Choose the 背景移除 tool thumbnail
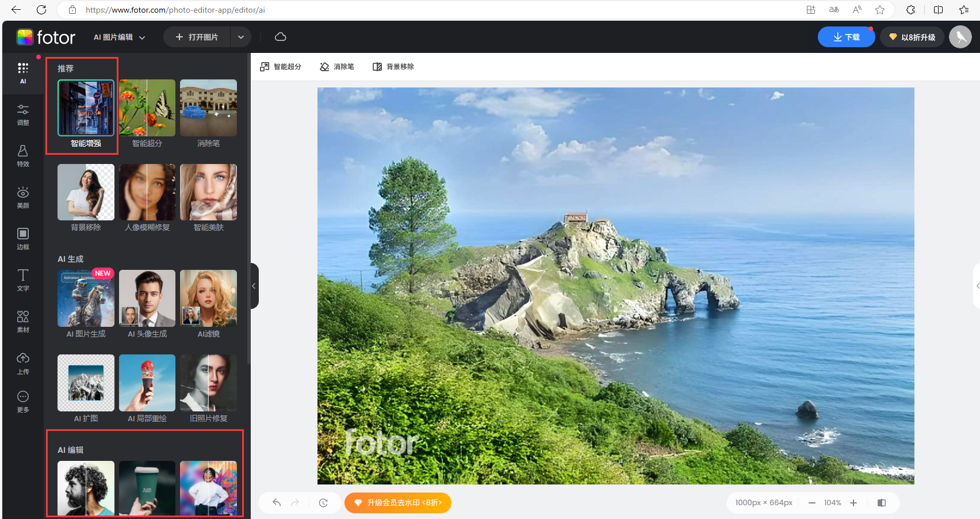The height and width of the screenshot is (519, 980). [x=86, y=192]
